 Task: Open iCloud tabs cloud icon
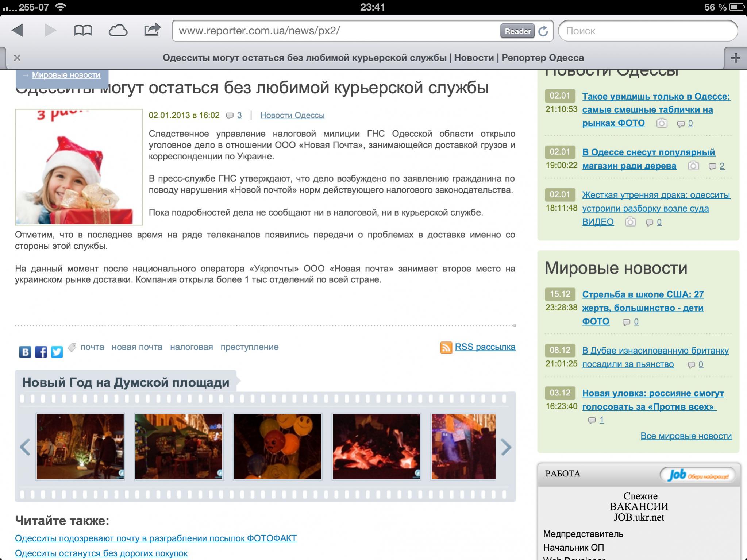click(x=118, y=30)
